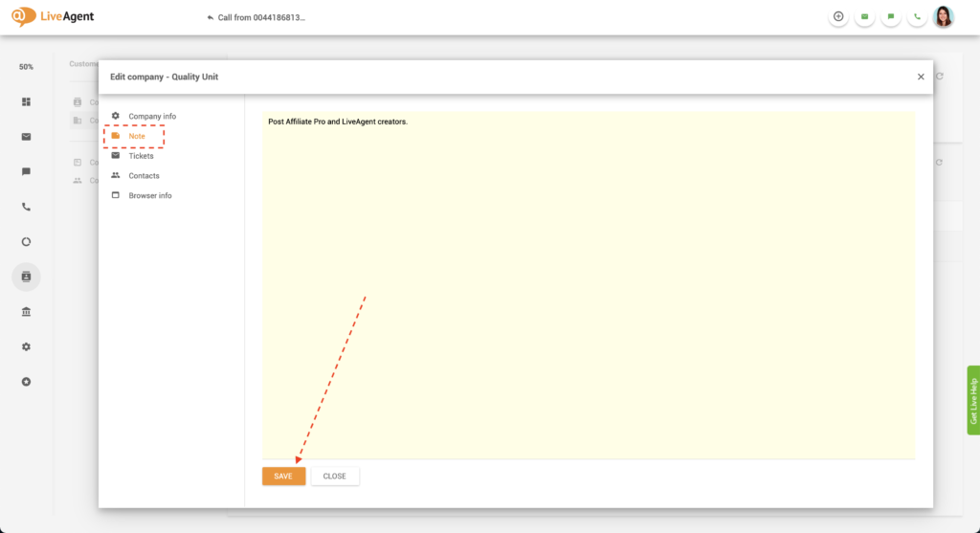Image resolution: width=980 pixels, height=533 pixels.
Task: Open the Knowledge base building icon
Action: [x=26, y=312]
